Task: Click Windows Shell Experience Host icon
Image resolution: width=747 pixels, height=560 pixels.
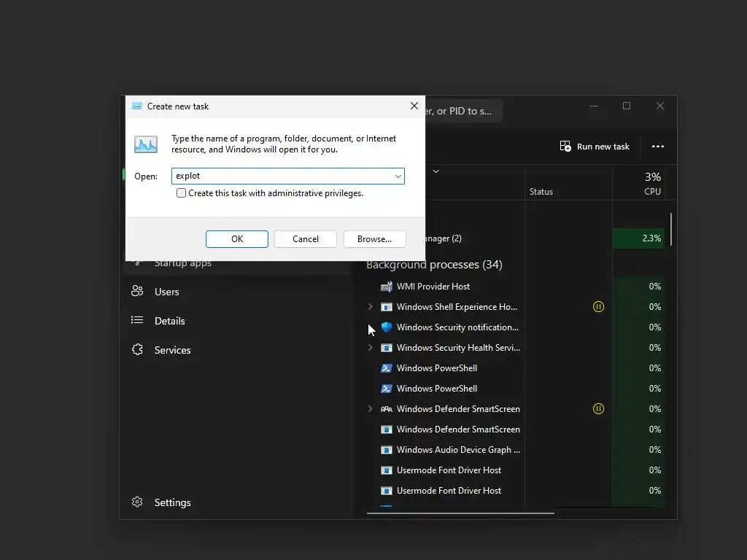Action: (387, 307)
